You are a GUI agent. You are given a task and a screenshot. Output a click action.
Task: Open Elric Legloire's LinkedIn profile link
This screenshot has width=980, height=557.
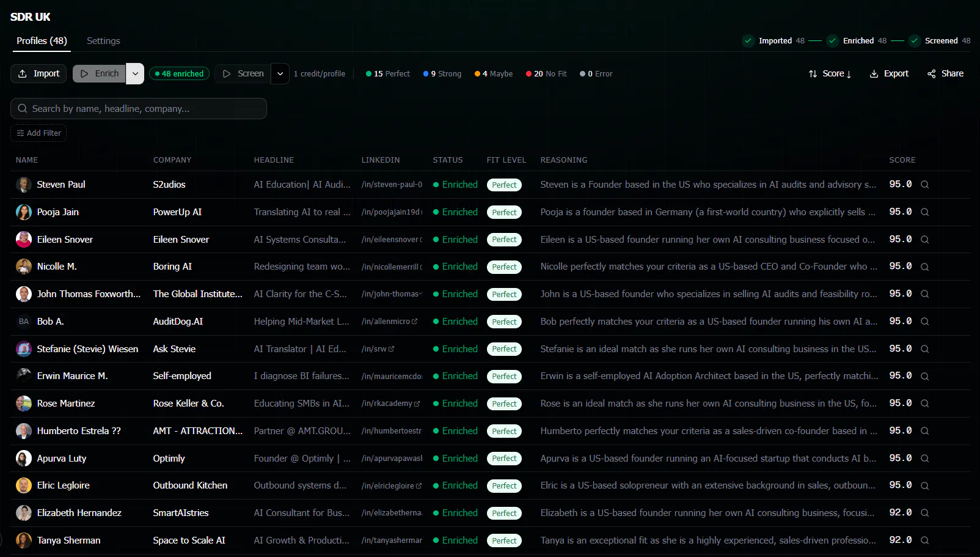point(391,485)
